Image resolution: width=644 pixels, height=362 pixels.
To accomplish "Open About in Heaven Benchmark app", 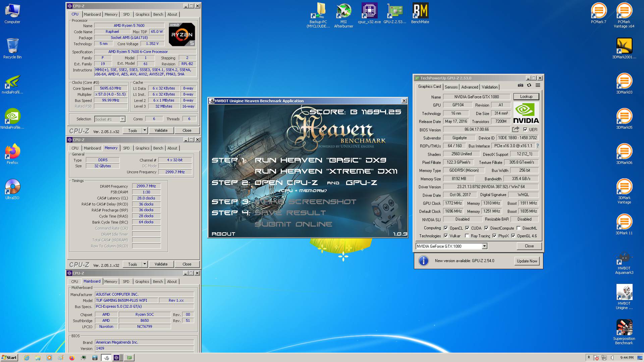I will (x=223, y=234).
